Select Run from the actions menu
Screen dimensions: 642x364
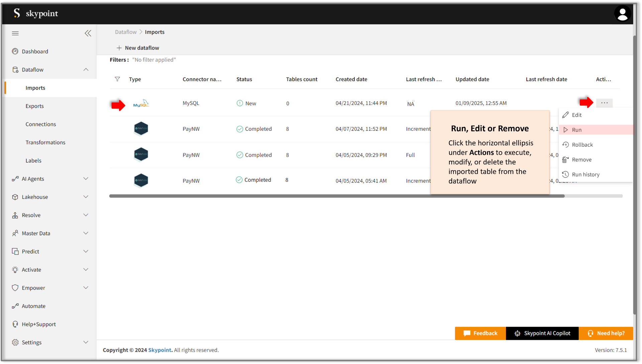[x=576, y=130]
